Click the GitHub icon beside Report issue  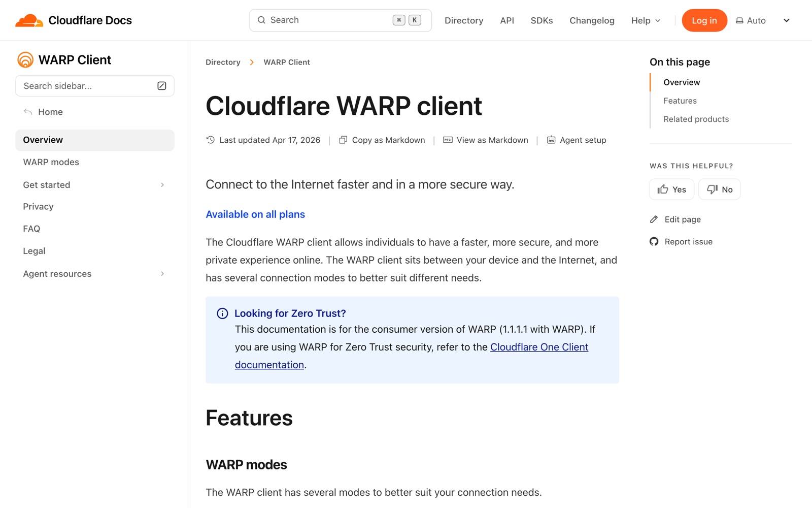[x=654, y=242]
